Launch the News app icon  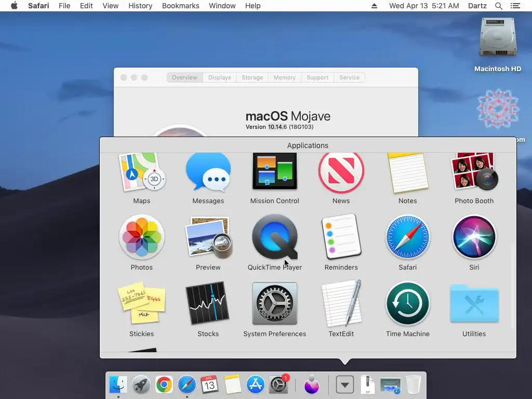pos(341,172)
